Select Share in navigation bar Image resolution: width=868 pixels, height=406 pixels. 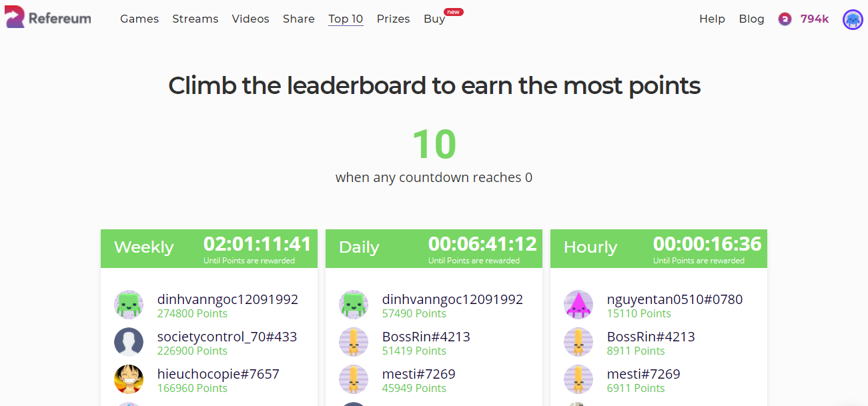299,19
